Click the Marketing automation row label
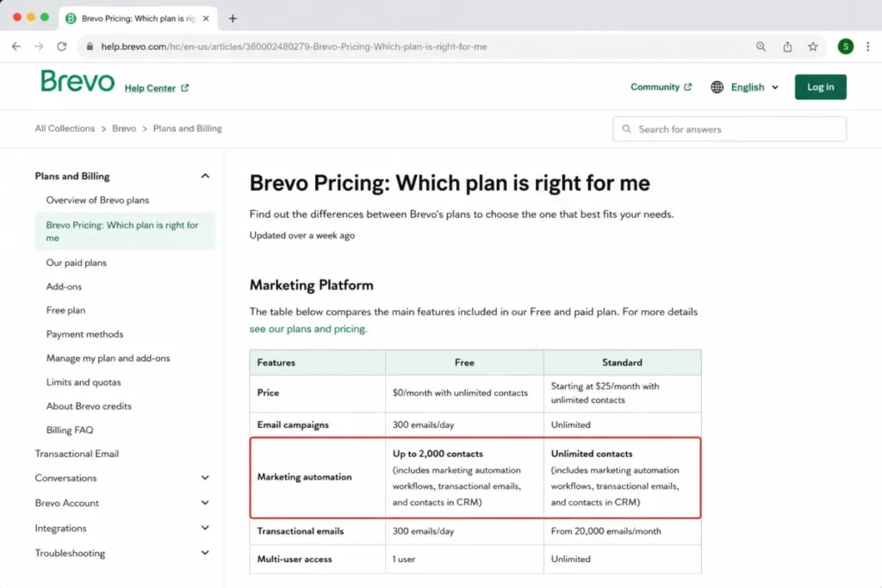 (304, 477)
